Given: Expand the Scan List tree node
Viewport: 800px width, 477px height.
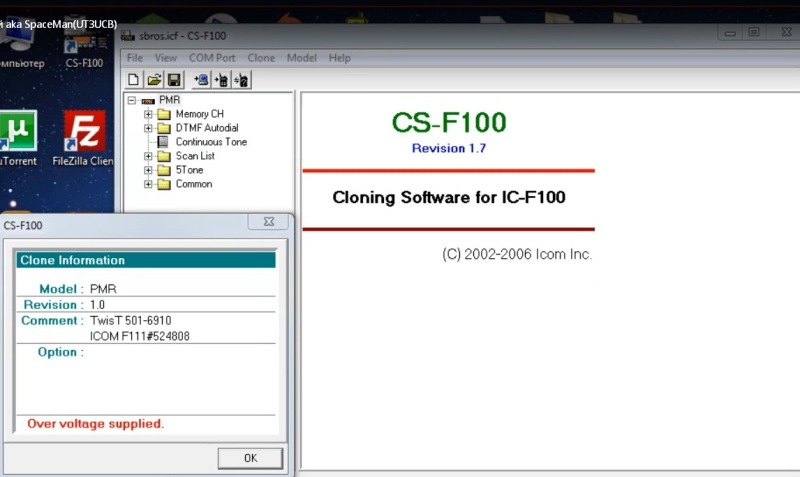Looking at the screenshot, I should 148,156.
